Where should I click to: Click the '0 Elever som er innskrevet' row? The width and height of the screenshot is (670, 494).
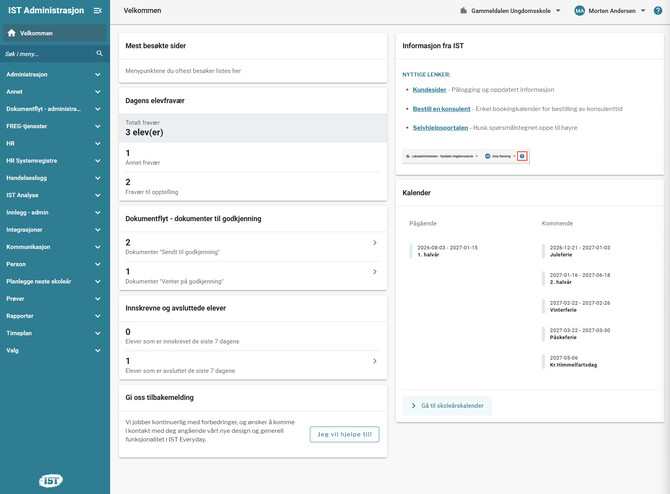pos(253,336)
